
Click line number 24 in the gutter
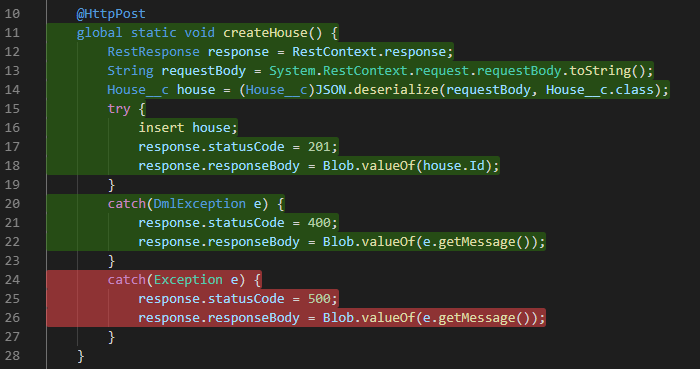click(x=12, y=280)
